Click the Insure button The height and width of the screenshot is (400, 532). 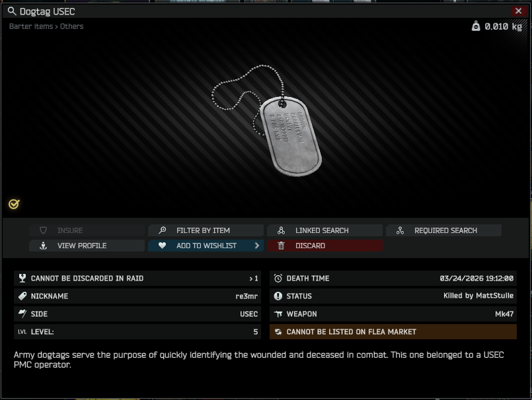[x=87, y=230]
